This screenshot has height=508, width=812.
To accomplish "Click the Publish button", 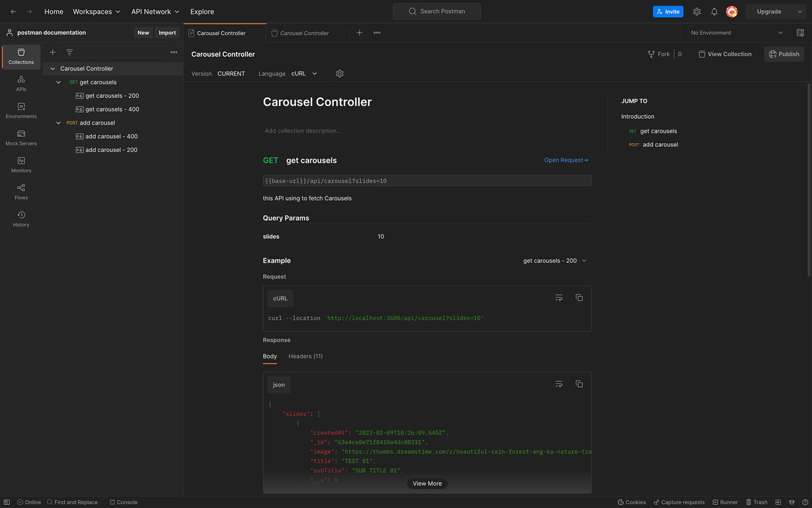I will pos(784,54).
